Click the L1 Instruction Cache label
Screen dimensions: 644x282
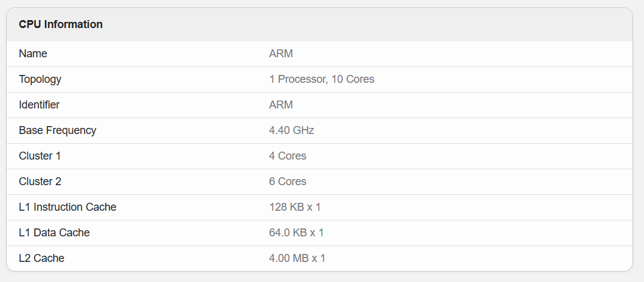pyautogui.click(x=68, y=207)
